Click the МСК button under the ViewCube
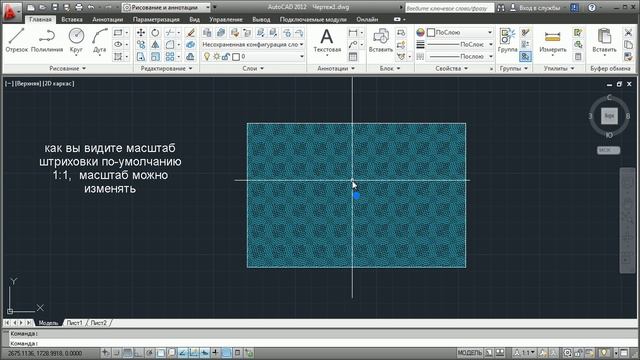 click(x=608, y=150)
